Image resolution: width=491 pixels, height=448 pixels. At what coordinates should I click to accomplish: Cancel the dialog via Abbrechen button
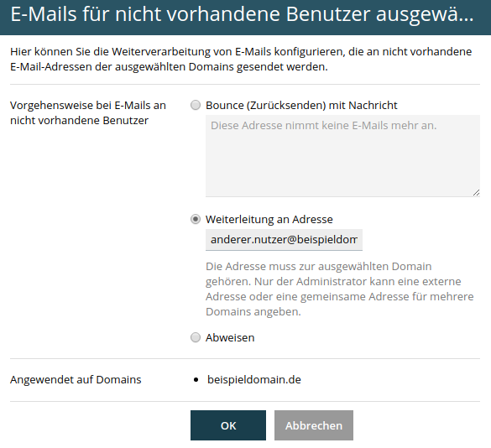(x=314, y=425)
